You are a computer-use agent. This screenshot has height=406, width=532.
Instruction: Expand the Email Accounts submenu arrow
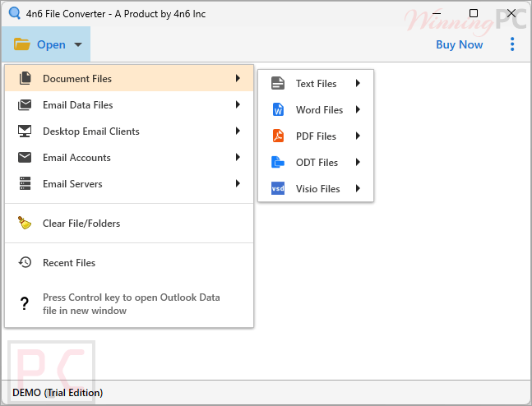pos(238,157)
